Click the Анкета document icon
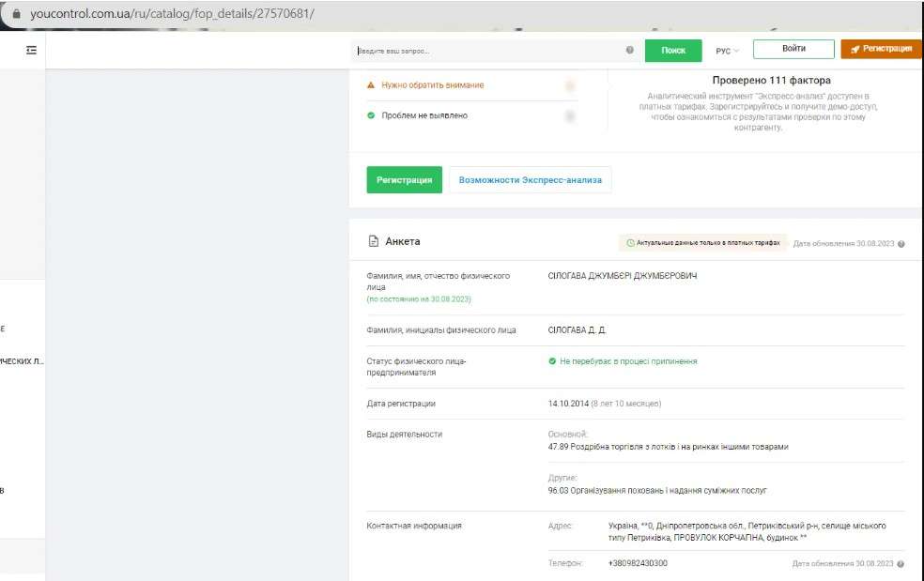Screen dimensions: 924x581 point(373,241)
